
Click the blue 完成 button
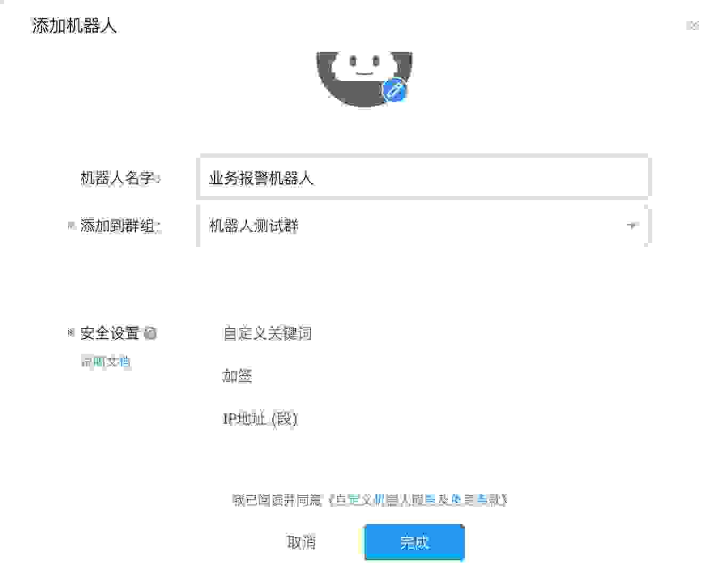tap(414, 542)
